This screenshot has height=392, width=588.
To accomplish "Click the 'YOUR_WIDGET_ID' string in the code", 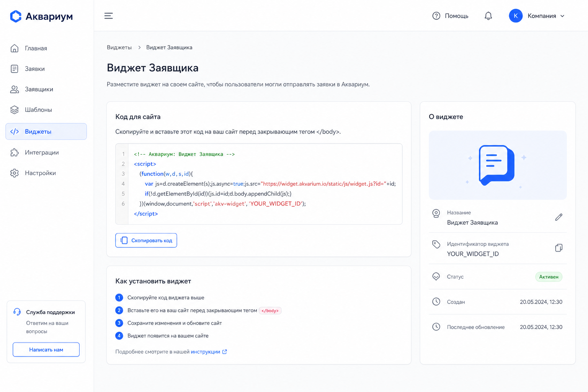I will point(276,204).
